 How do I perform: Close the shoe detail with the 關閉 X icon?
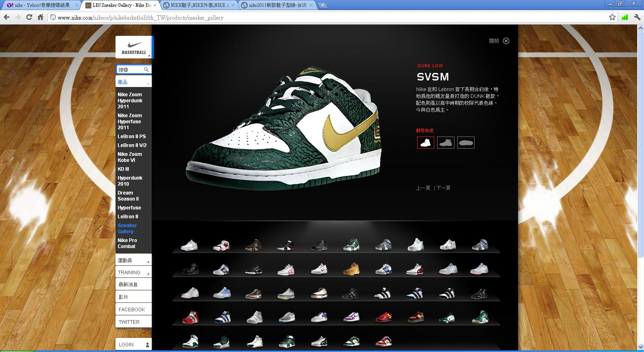click(x=506, y=41)
